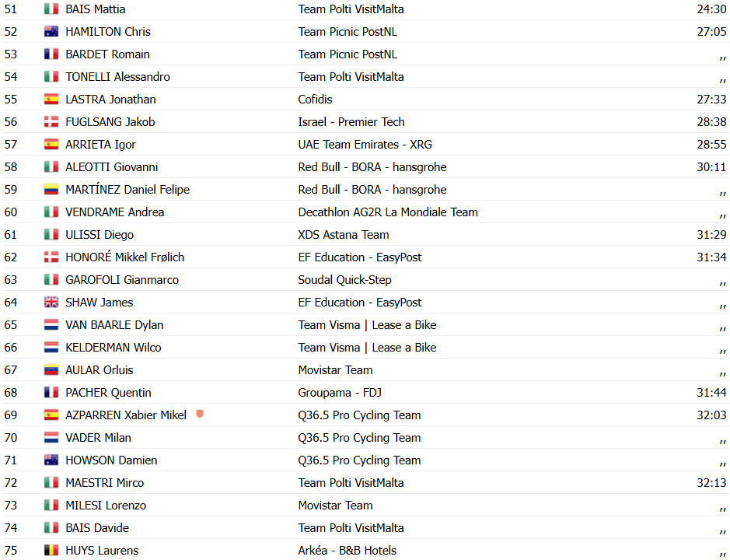Click the French flag beside BARDET Romain
The height and width of the screenshot is (560, 730).
click(51, 54)
